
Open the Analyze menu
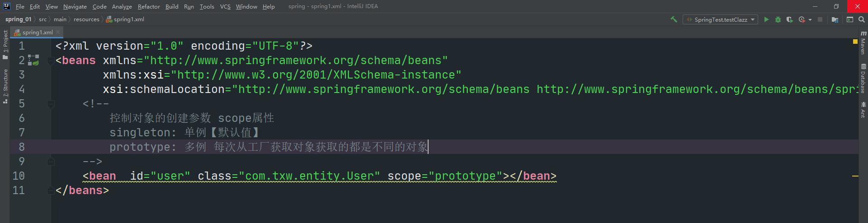(122, 6)
